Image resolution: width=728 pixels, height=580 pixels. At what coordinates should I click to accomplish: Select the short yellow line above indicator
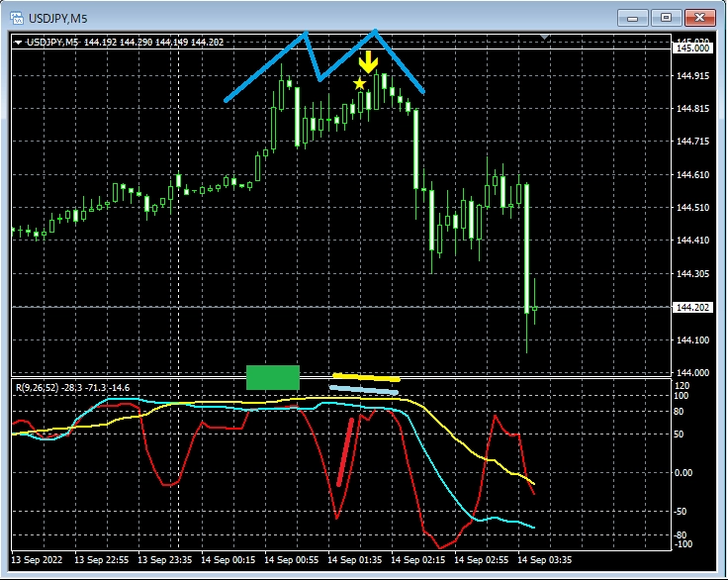(x=365, y=377)
